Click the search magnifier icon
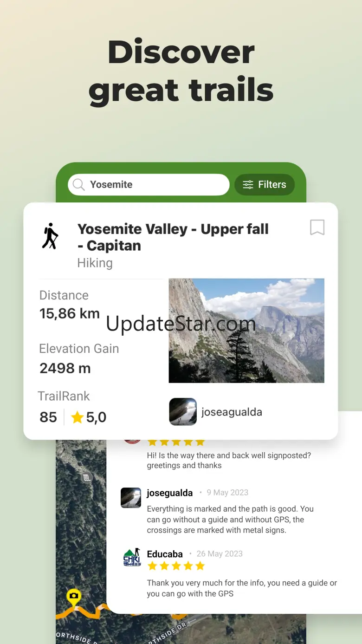 point(79,185)
